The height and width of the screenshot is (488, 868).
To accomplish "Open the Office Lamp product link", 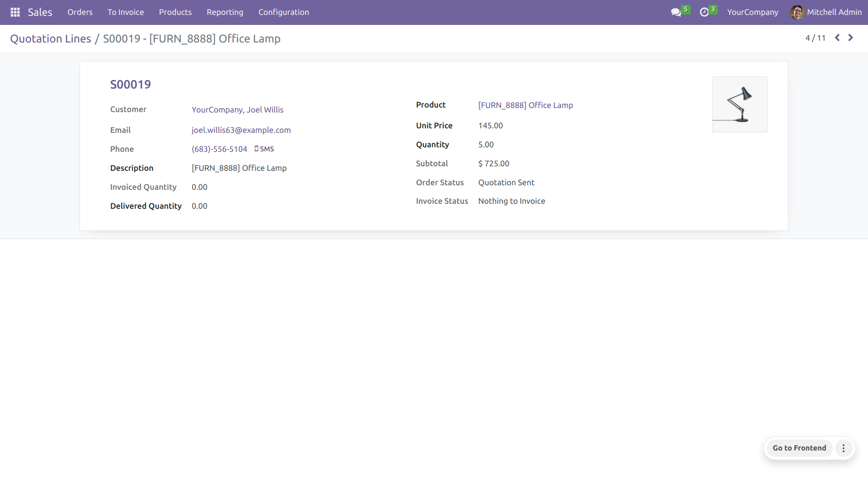I will (x=525, y=105).
